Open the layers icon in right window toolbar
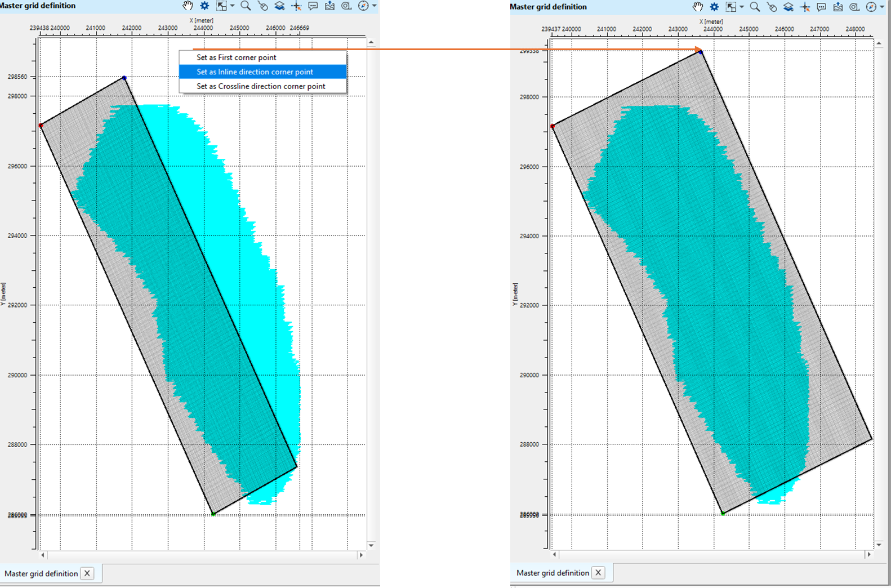 [788, 7]
